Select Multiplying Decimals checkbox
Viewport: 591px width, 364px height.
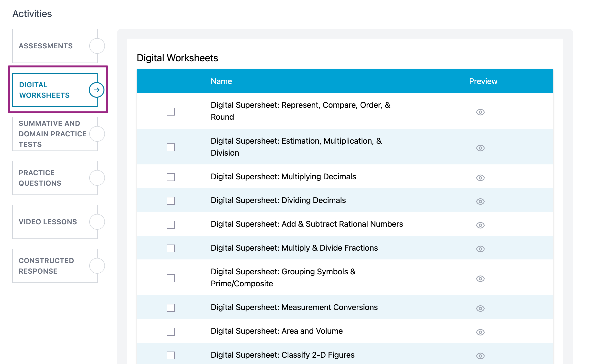170,177
